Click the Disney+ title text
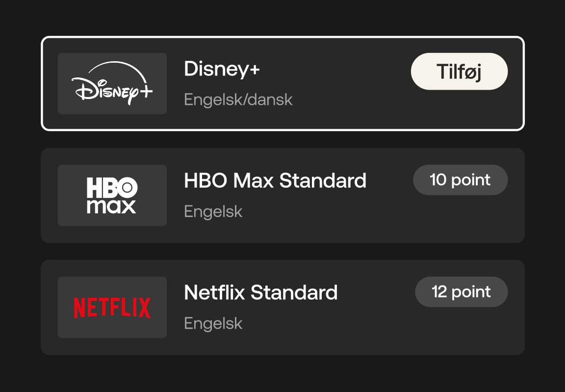Viewport: 565px width, 392px height. pyautogui.click(x=222, y=69)
